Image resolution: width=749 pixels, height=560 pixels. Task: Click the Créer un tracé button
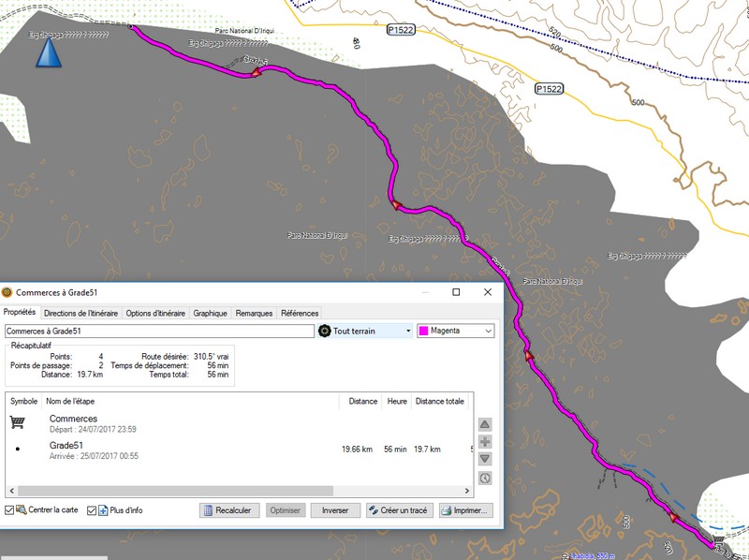398,510
